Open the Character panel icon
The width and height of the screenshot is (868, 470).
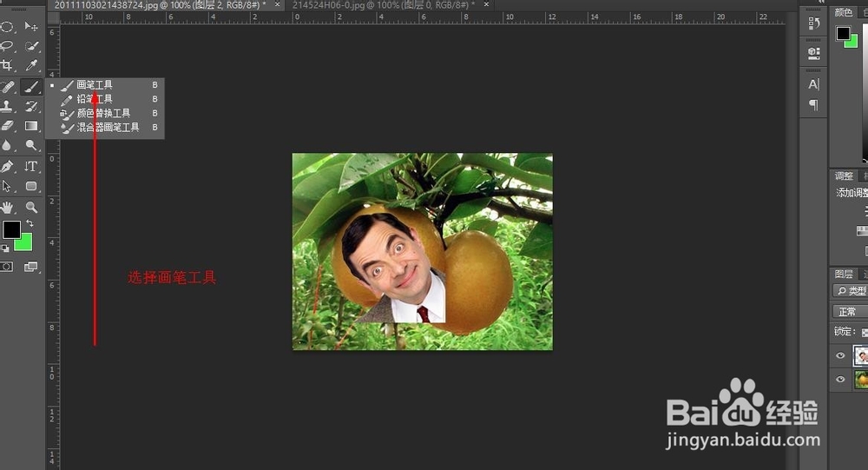(x=814, y=84)
